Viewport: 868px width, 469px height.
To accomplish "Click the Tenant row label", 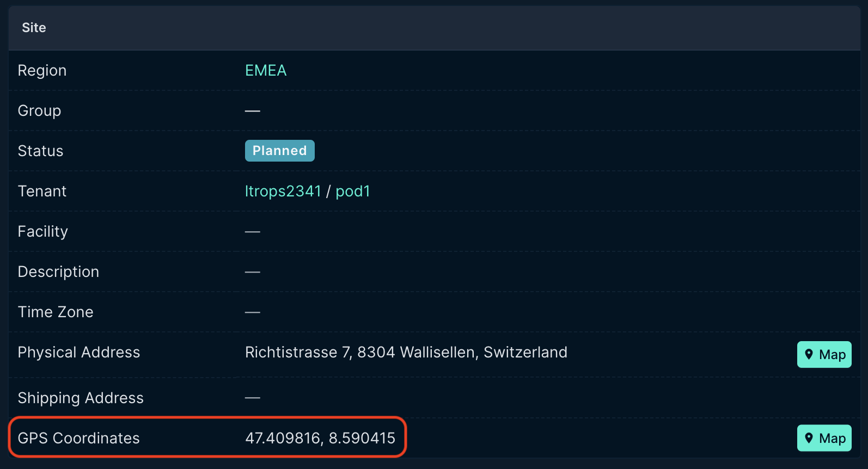I will [42, 192].
